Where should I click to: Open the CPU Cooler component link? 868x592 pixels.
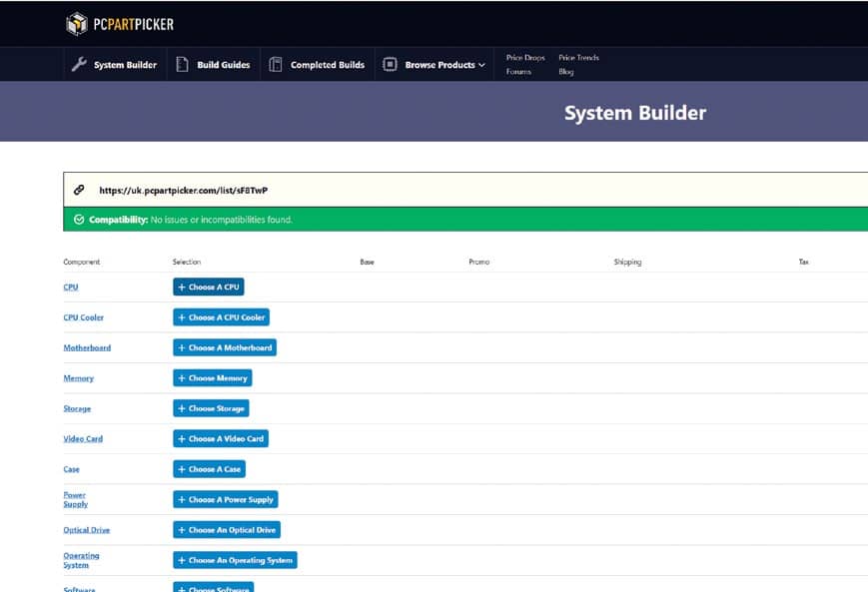[84, 317]
